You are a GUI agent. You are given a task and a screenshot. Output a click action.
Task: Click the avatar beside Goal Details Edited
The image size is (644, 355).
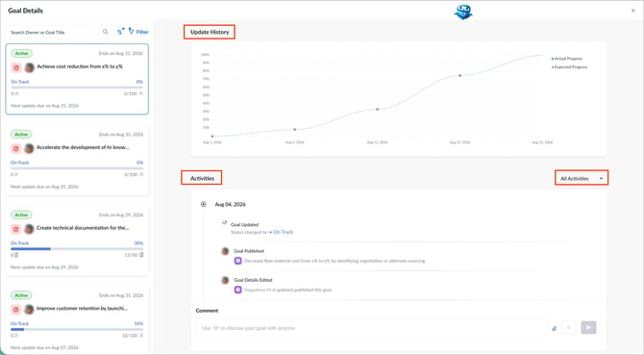(225, 280)
